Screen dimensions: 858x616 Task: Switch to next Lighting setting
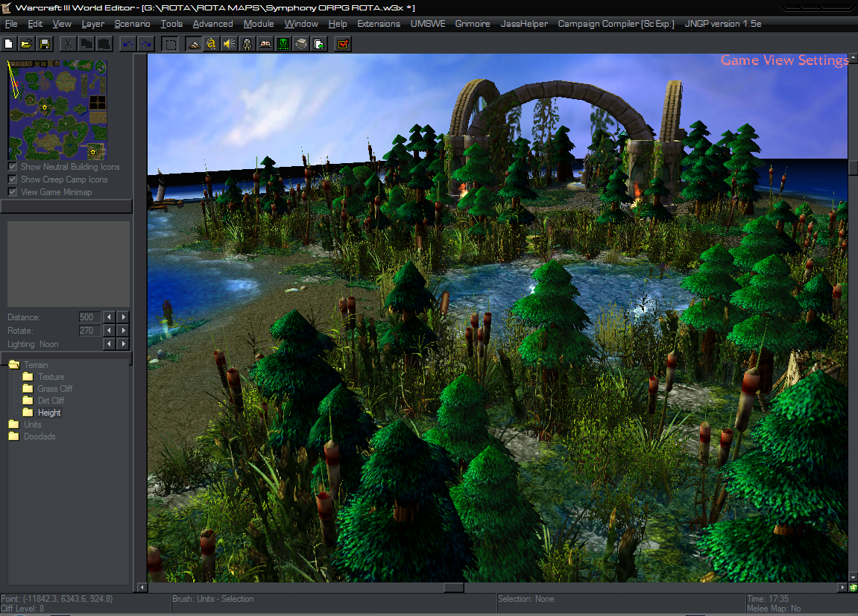tap(124, 344)
